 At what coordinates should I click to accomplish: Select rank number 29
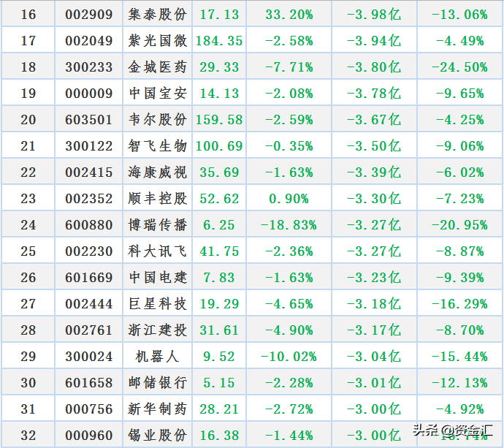[x=28, y=357]
